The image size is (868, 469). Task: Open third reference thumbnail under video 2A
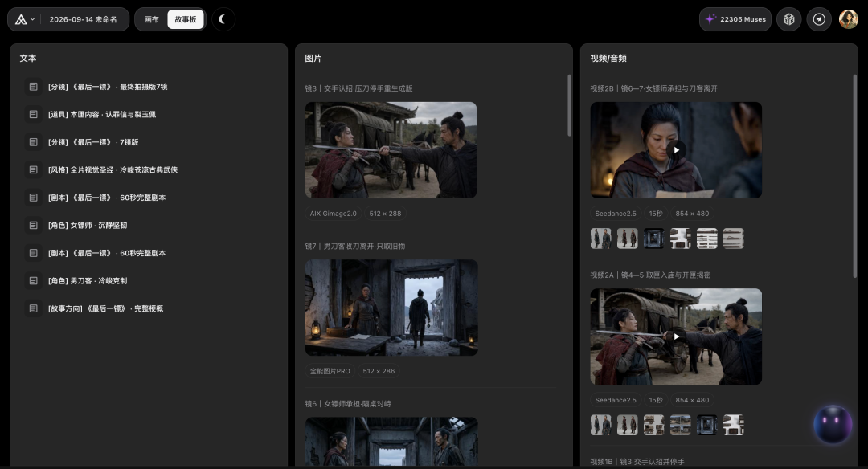(653, 425)
